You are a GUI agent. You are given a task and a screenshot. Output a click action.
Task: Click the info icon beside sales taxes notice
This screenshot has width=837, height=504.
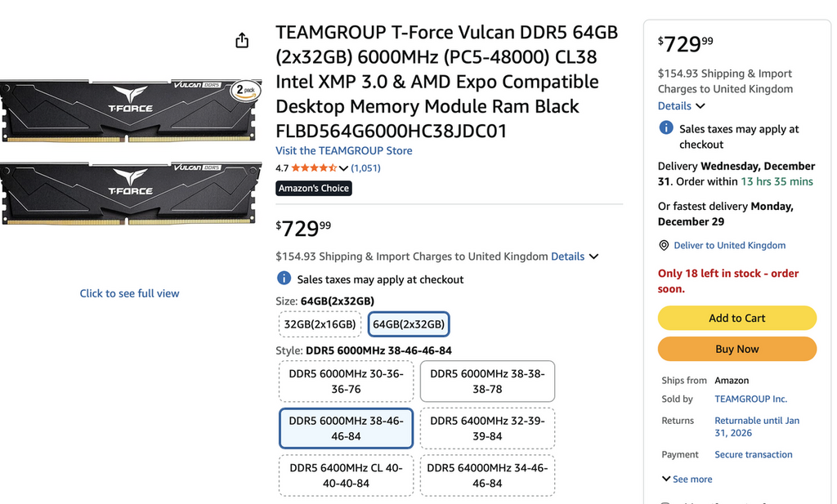(284, 279)
